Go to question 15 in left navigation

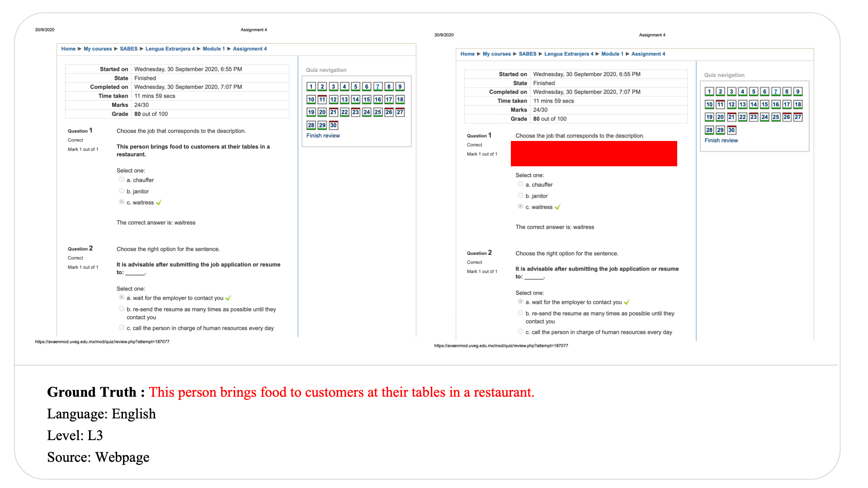(367, 99)
